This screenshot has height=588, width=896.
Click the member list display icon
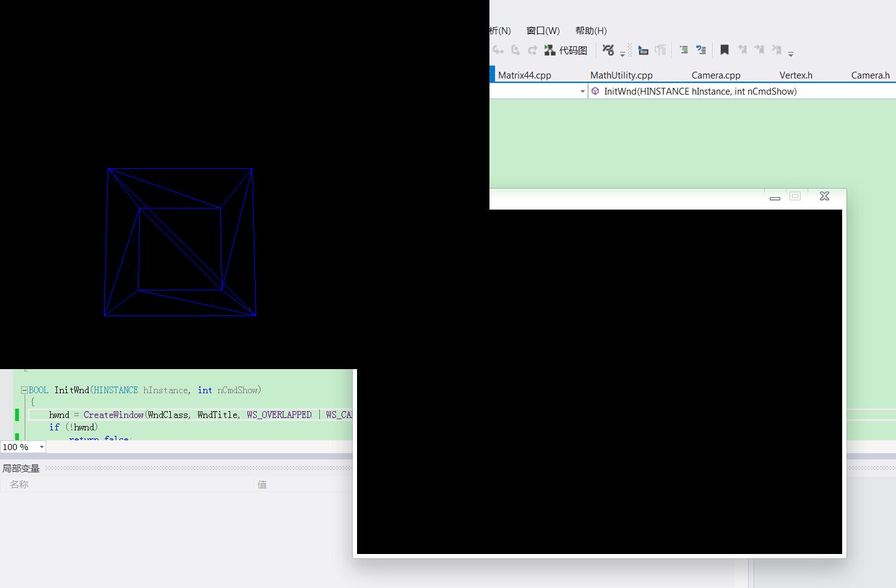644,50
